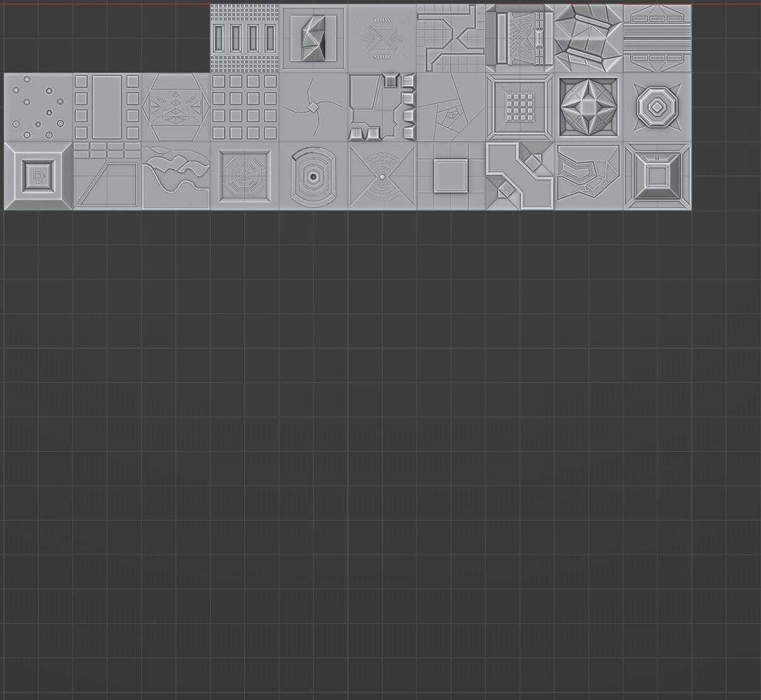Select the faint winged emblem tile
The image size is (761, 700).
pyautogui.click(x=382, y=38)
